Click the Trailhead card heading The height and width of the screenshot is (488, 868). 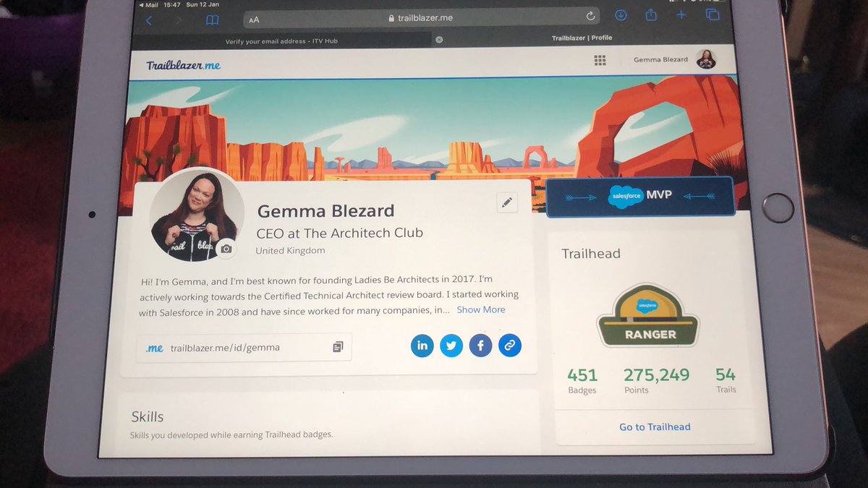point(591,254)
